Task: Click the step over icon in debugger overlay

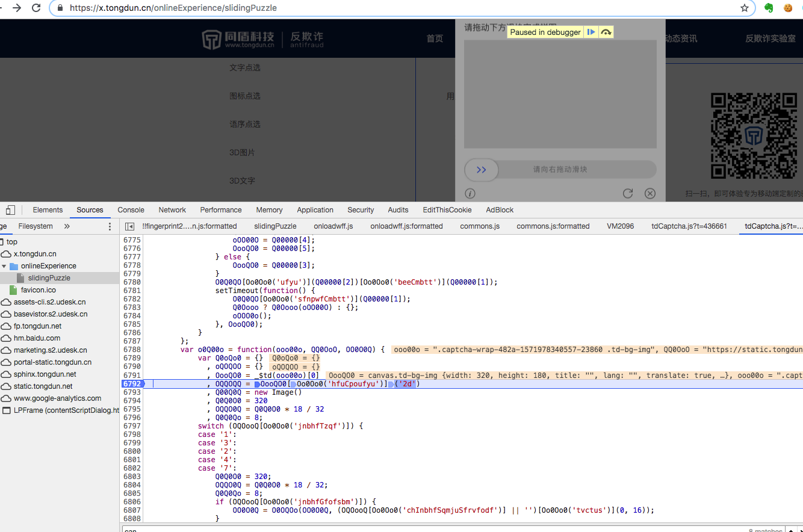Action: [x=606, y=32]
